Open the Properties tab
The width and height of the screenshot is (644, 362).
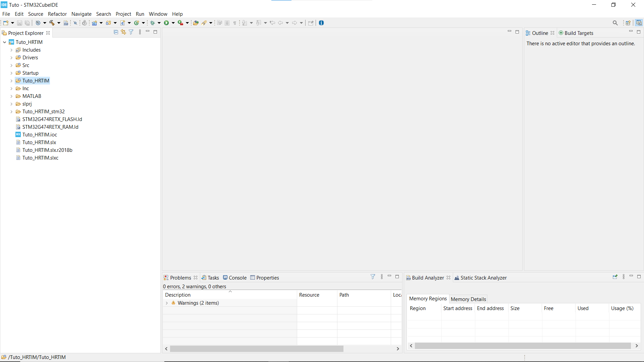[265, 278]
